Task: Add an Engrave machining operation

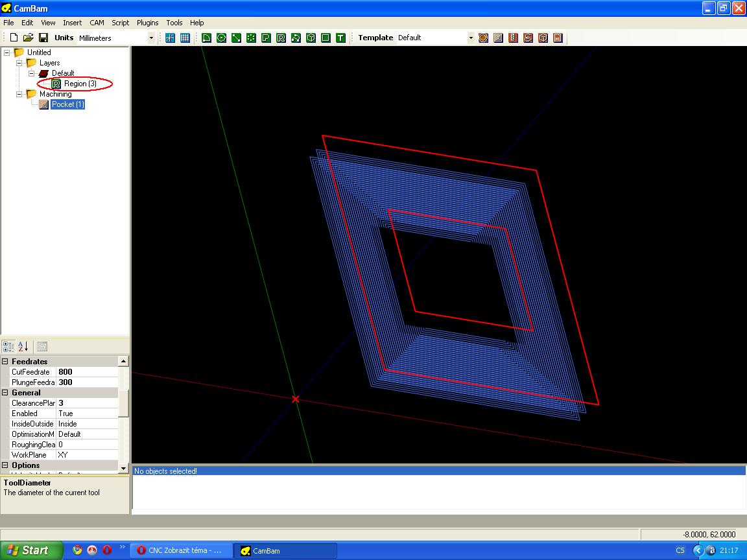Action: [x=528, y=38]
